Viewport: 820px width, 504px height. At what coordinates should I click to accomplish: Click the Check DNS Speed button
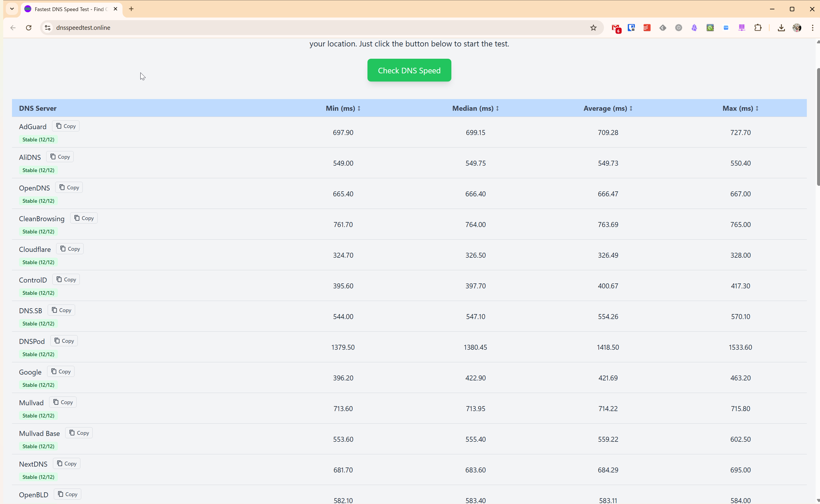(409, 70)
